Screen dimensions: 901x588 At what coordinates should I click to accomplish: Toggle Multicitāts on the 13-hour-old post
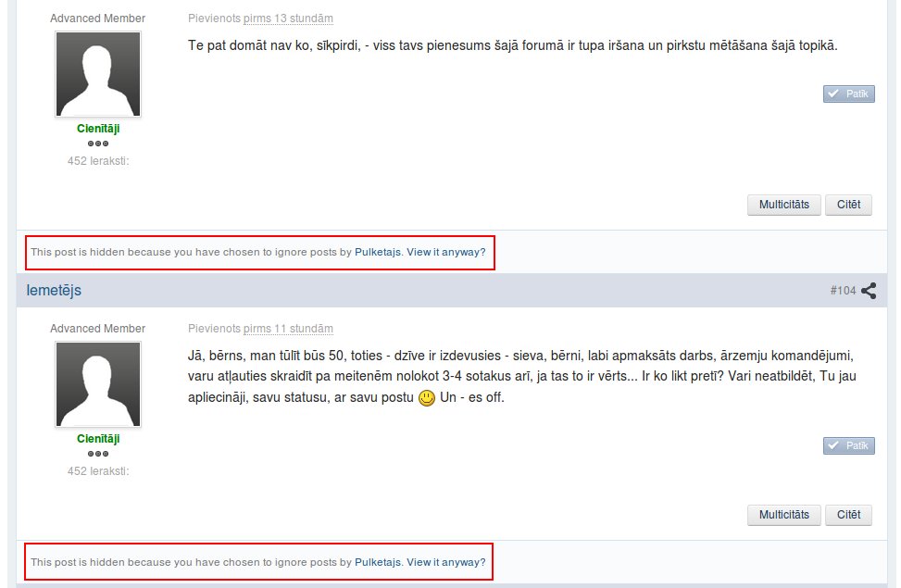click(x=783, y=205)
